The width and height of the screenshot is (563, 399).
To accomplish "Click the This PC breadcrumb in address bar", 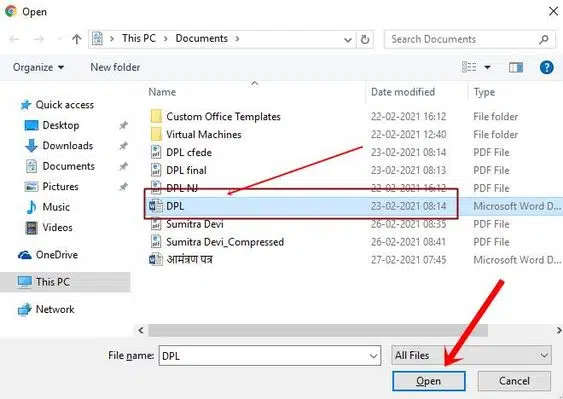I will coord(139,38).
